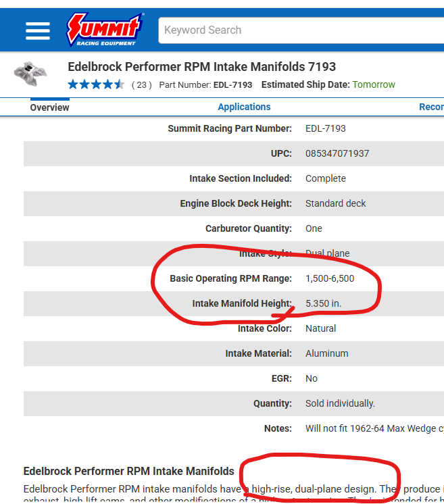Select the Overview tab
The image size is (444, 504).
pos(49,107)
